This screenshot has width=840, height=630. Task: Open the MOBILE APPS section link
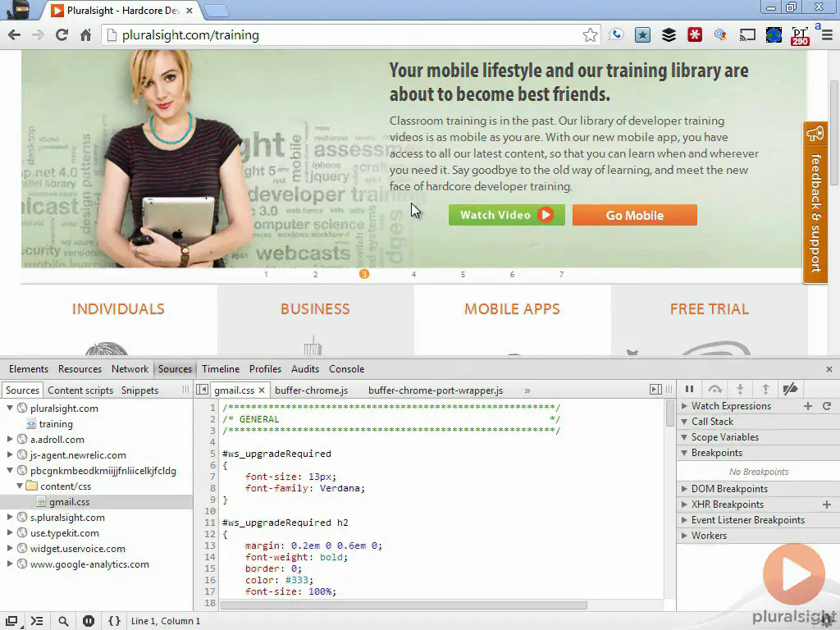[512, 309]
